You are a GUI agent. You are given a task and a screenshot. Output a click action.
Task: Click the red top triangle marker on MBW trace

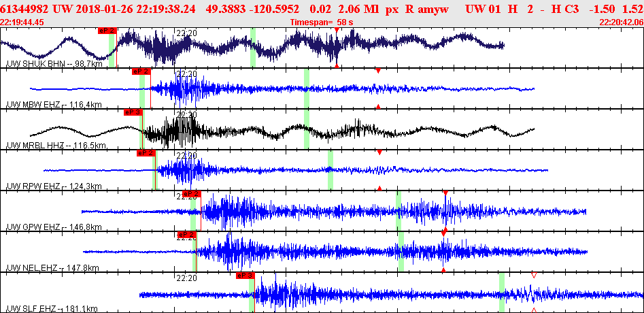(378, 71)
